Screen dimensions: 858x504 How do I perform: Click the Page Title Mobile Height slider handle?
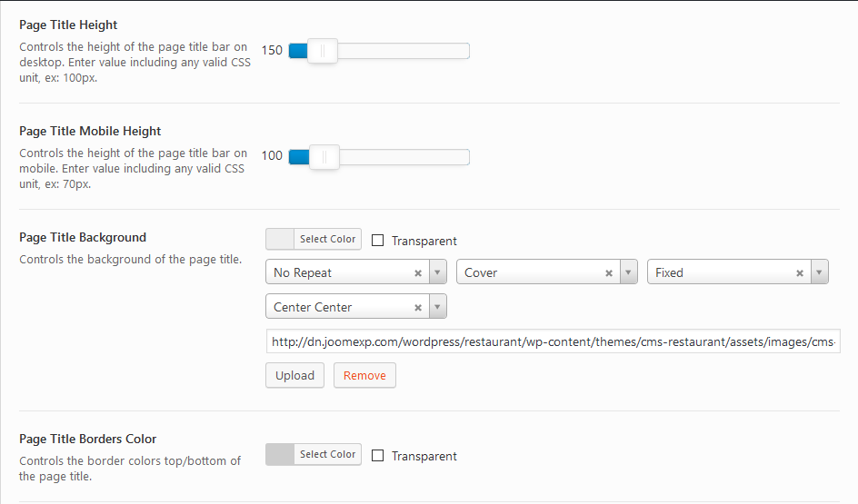coord(324,157)
